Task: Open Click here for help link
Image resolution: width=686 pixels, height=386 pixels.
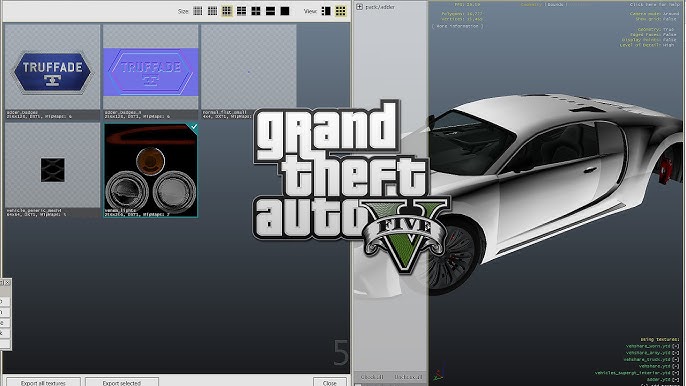Action: [655, 4]
